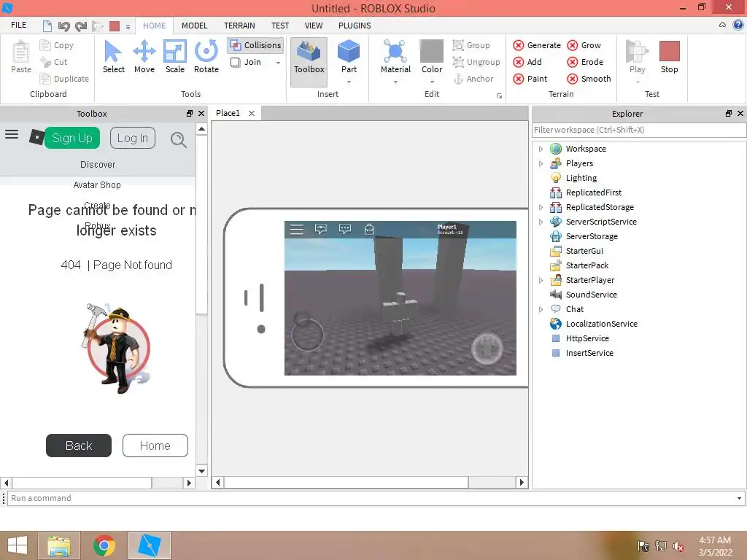This screenshot has height=560, width=747.
Task: Expand the ServerScriptService node
Action: (x=541, y=222)
